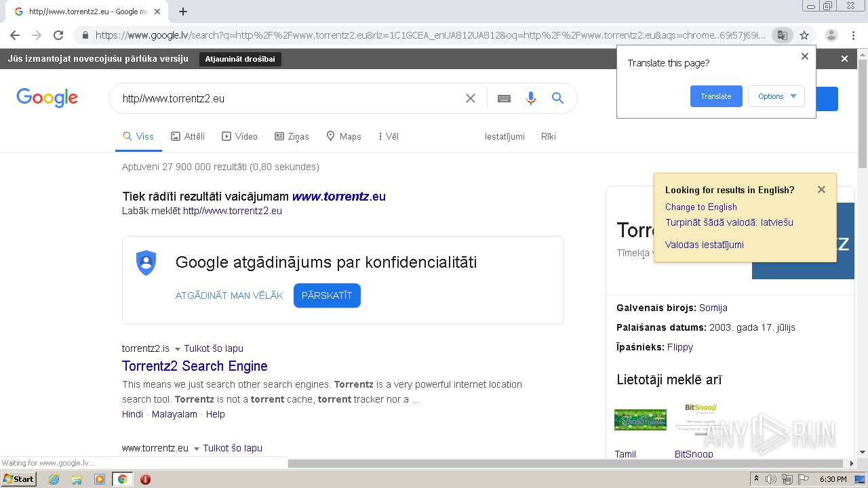This screenshot has width=868, height=488.
Task: Open the translate Options dropdown
Action: pos(776,96)
